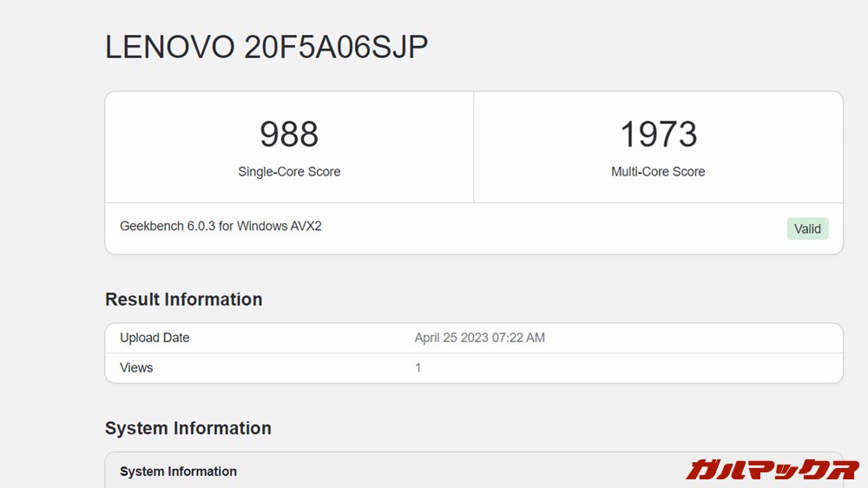Click the large System Information section heading
Image resolution: width=868 pixels, height=488 pixels.
coord(187,428)
